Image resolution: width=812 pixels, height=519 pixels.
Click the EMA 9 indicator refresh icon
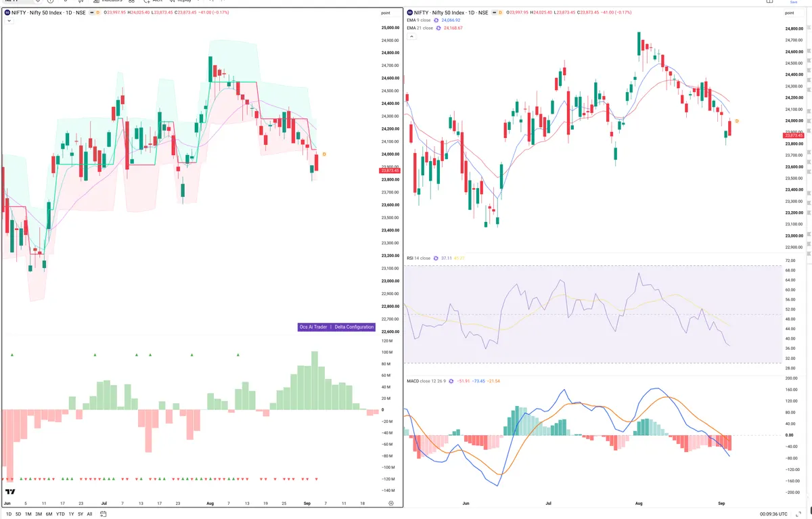[x=437, y=20]
